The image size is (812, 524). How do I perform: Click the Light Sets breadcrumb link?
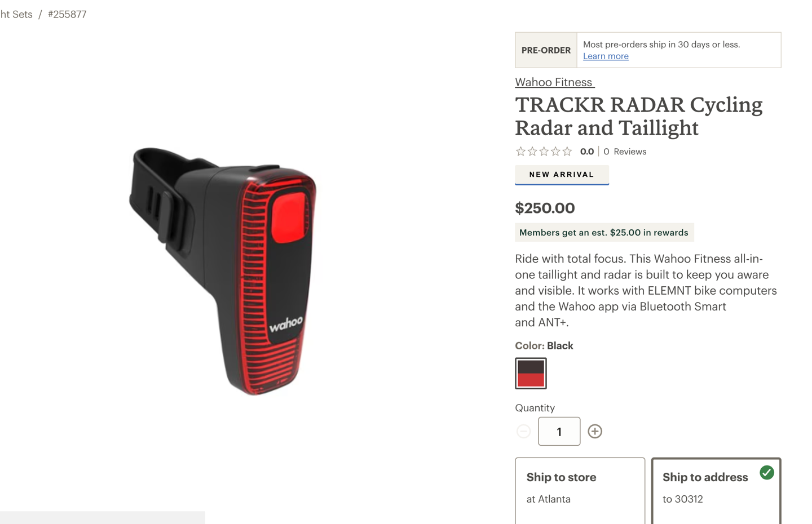[x=16, y=15]
